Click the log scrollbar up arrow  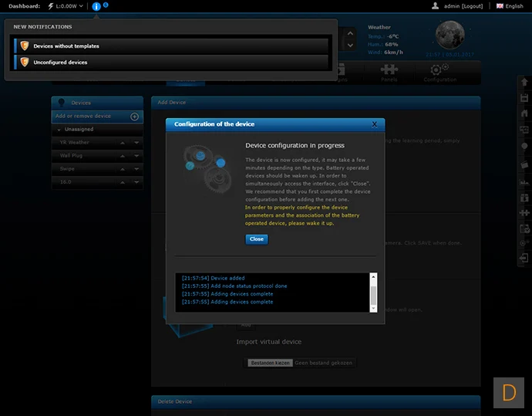pos(373,277)
